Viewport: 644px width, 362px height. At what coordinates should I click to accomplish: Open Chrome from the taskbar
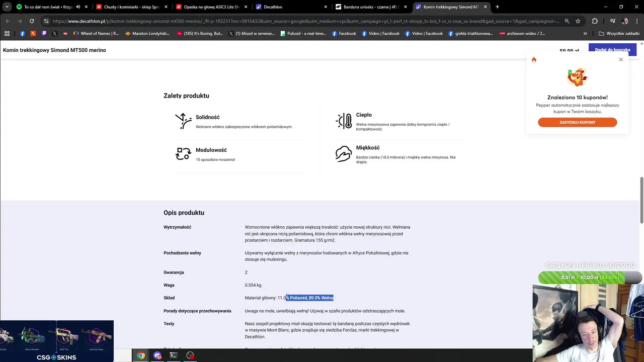[141, 355]
